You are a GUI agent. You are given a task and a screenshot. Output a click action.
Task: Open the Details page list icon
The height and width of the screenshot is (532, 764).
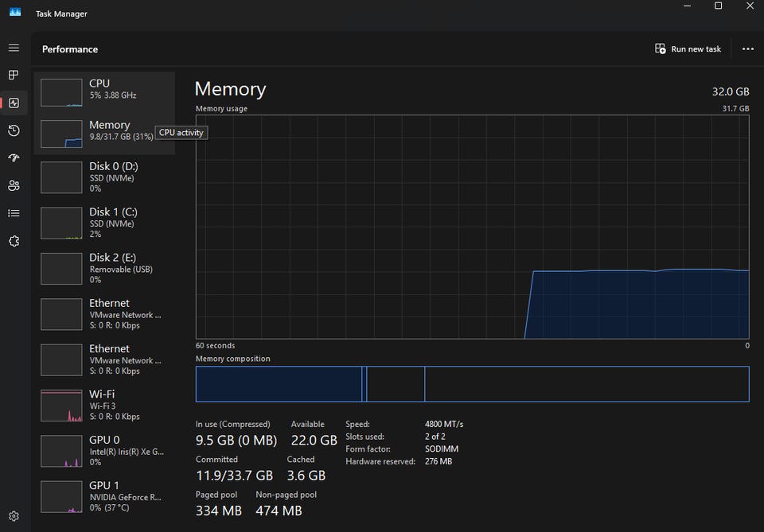[14, 213]
